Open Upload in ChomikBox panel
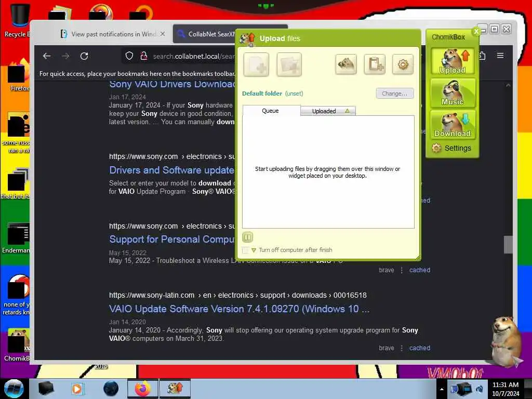Screen dimensions: 532x399 tap(453, 61)
